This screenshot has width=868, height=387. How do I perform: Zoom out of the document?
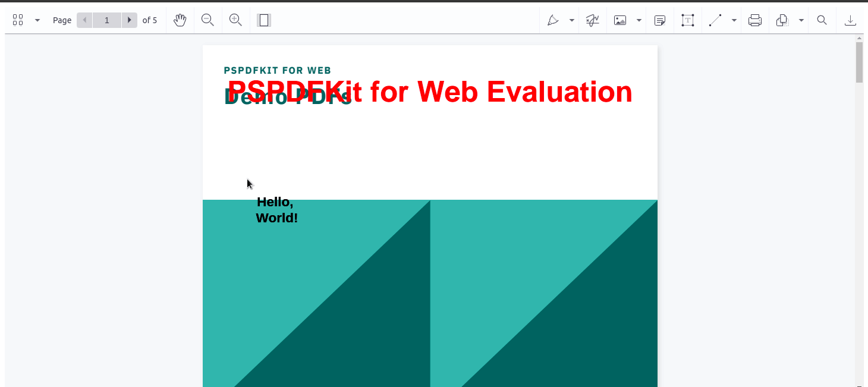pos(207,20)
